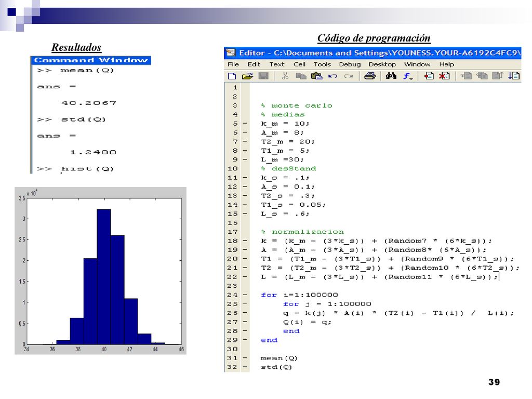Set a breakpoint at line 31 dash
Image resolution: width=532 pixels, height=399 pixels.
pos(245,358)
